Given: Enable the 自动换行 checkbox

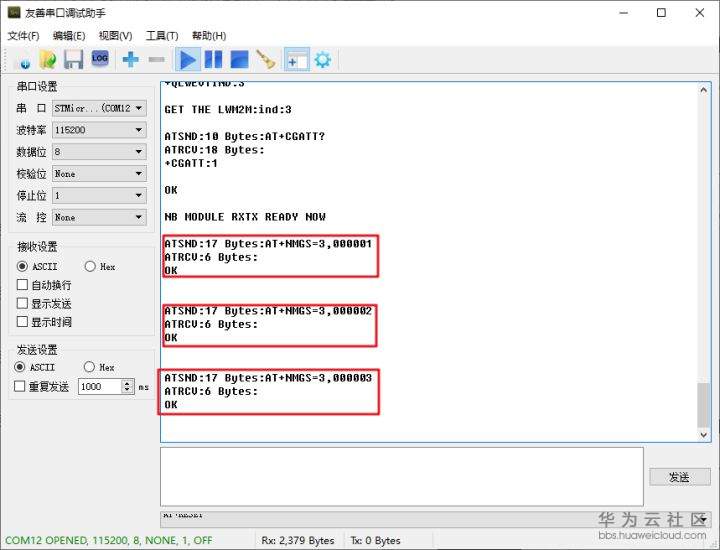Looking at the screenshot, I should pyautogui.click(x=22, y=285).
